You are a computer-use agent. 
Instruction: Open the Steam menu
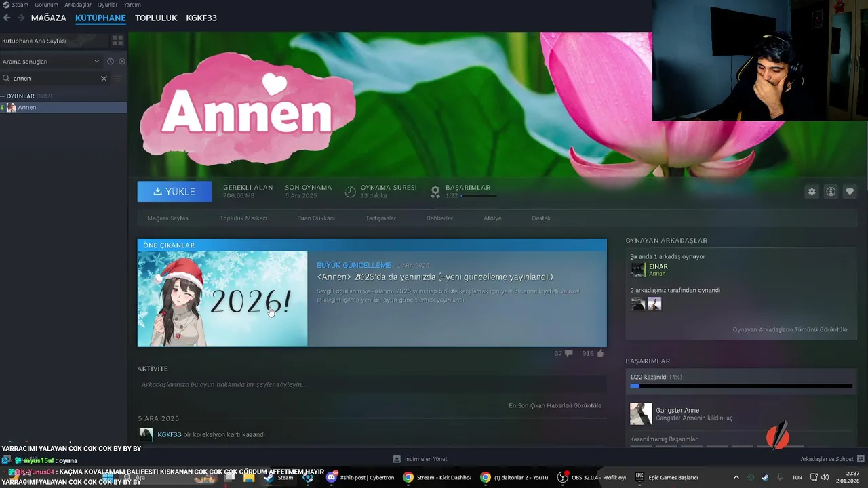(20, 4)
